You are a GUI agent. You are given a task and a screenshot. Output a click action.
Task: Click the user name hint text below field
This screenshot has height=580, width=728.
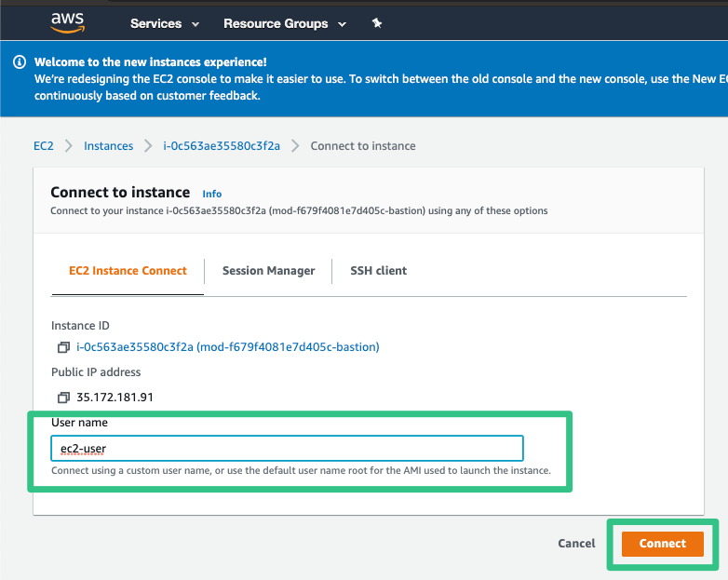[x=301, y=470]
